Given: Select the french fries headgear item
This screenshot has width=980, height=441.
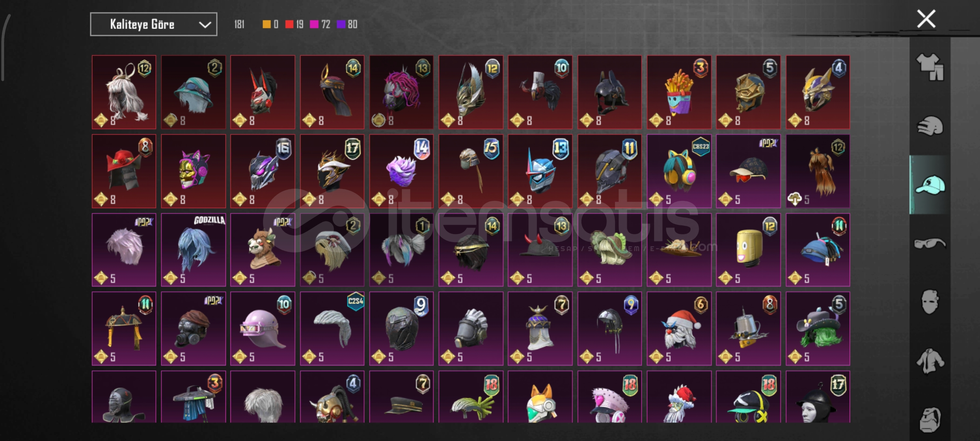Looking at the screenshot, I should [x=679, y=92].
